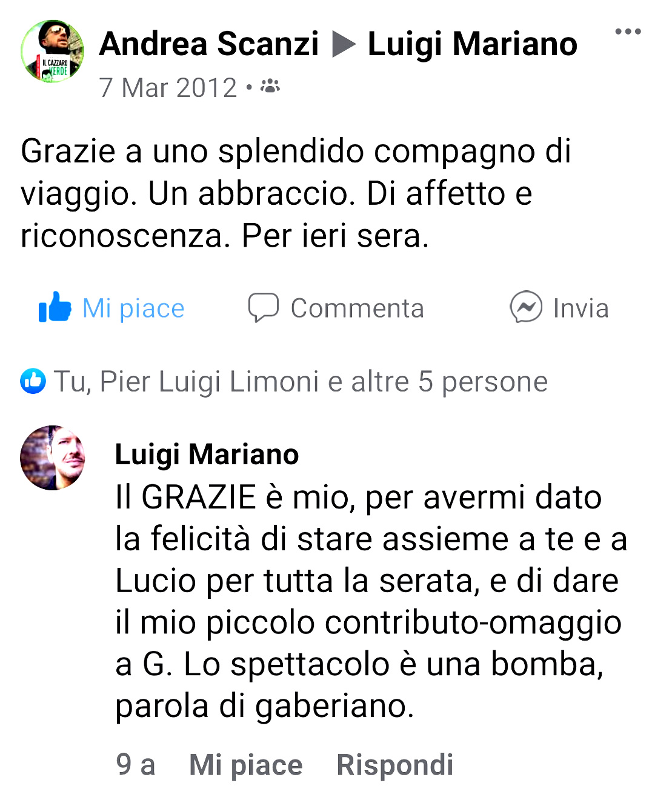Click the speech bubble comment icon
Screen dimensions: 672x800
pos(264,307)
